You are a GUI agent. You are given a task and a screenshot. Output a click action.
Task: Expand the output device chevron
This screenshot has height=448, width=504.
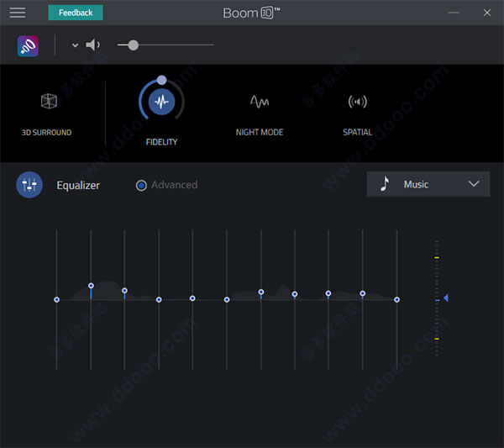click(76, 45)
